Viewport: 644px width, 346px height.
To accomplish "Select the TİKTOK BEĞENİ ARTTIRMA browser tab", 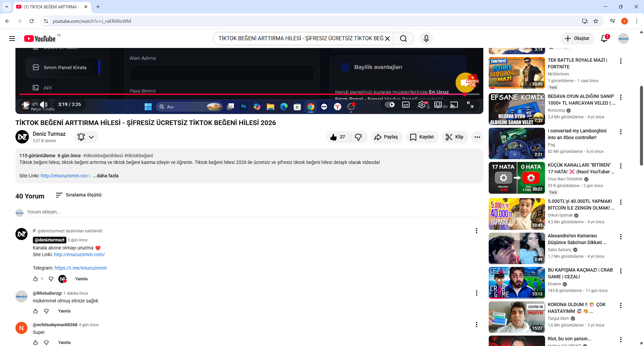I will click(52, 7).
